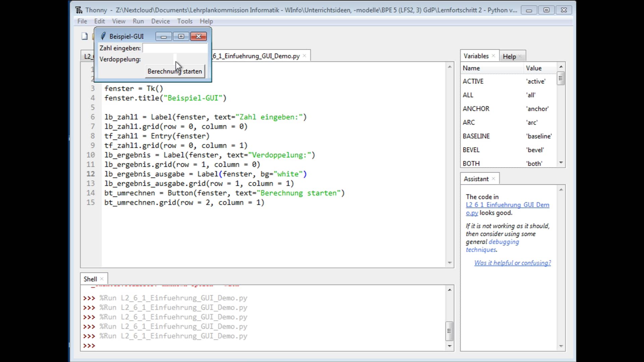Viewport: 644px width, 362px height.
Task: Open the Run menu
Action: (138, 21)
